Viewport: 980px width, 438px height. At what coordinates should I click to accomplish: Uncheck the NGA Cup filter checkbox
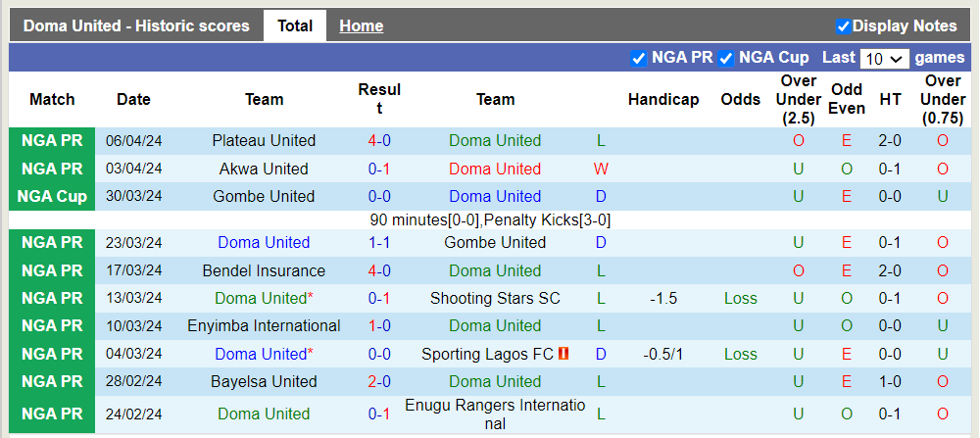(726, 58)
